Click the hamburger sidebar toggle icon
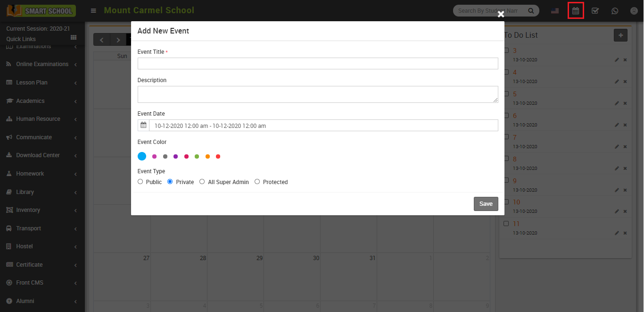The width and height of the screenshot is (644, 312). [x=93, y=10]
